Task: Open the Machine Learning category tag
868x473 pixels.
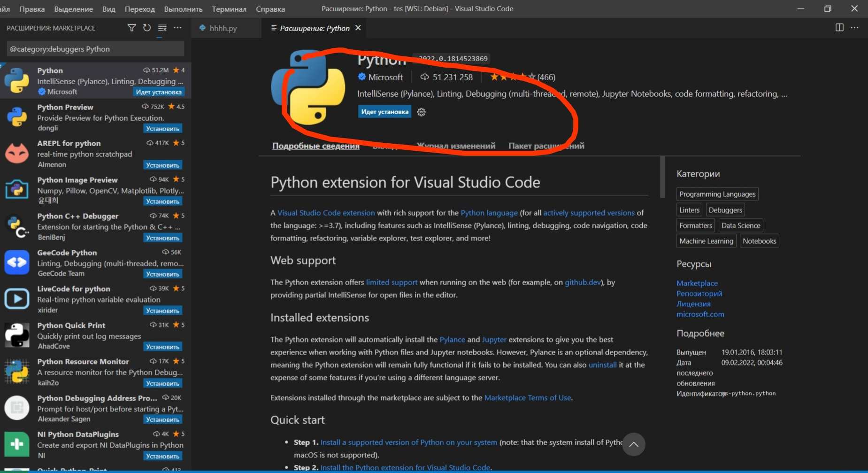Action: coord(706,241)
